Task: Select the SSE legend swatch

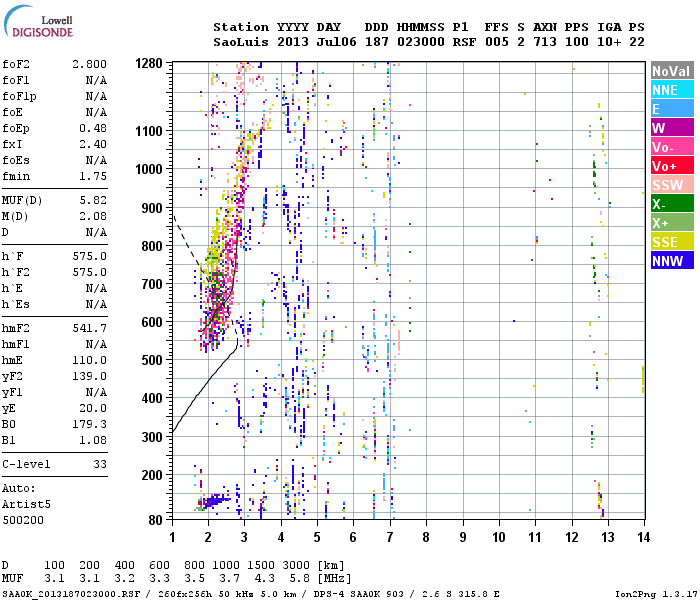Action: 672,242
